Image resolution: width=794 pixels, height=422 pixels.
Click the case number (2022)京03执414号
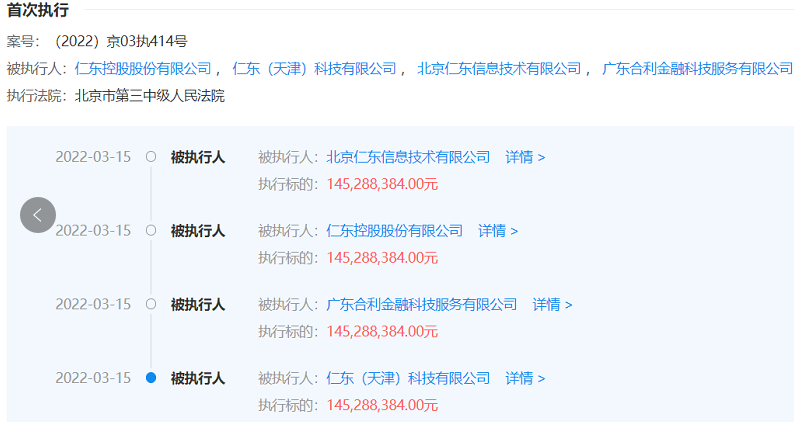point(121,41)
